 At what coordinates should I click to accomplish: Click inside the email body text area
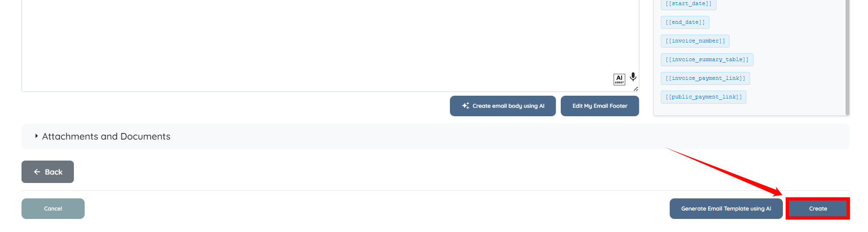click(x=327, y=42)
